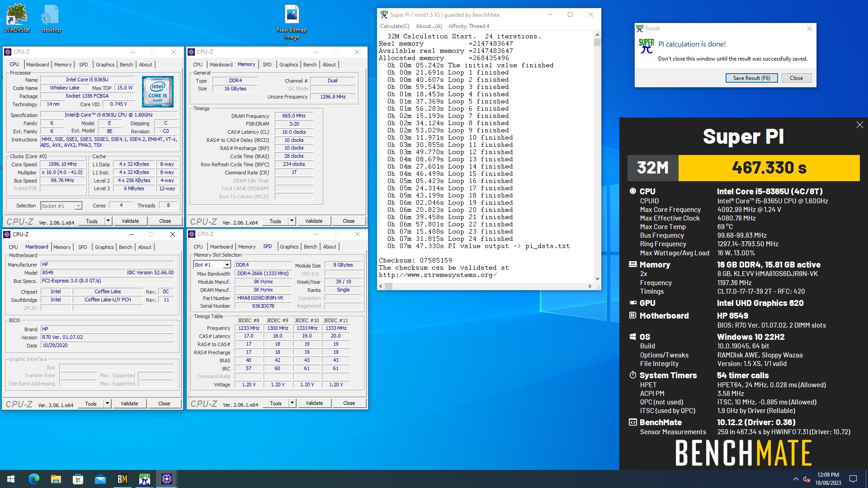Click the Intel Core i5 logo in CPU-Z
The image size is (868, 488).
tap(158, 92)
